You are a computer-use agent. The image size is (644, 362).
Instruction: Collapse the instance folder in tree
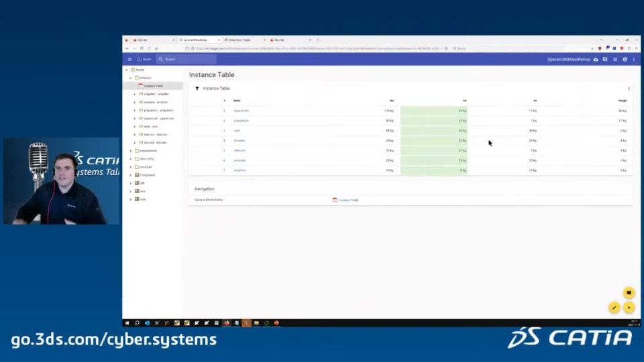click(131, 78)
